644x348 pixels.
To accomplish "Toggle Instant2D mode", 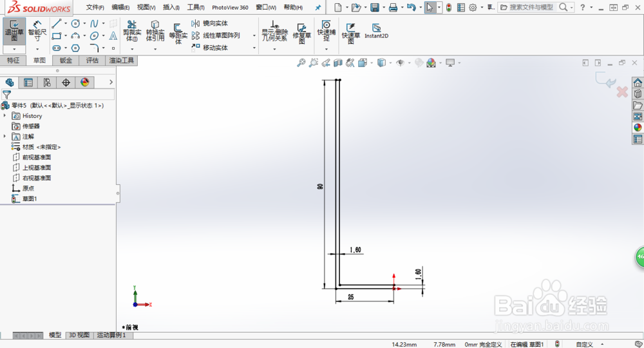I will [x=376, y=31].
